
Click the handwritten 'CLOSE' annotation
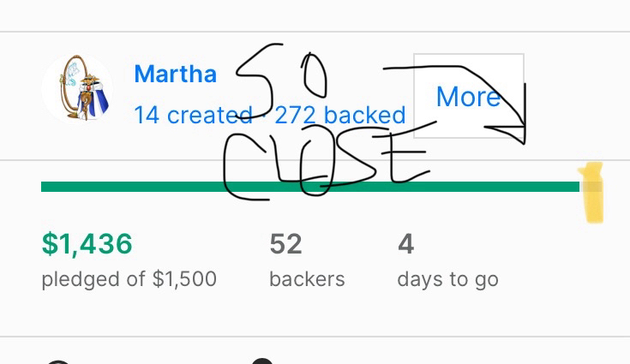click(326, 167)
